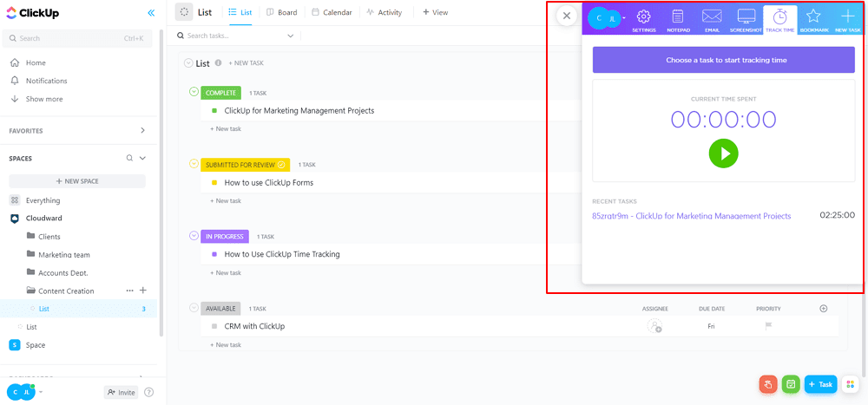Image resolution: width=868 pixels, height=405 pixels.
Task: Switch to the Track Time tab
Action: point(780,21)
